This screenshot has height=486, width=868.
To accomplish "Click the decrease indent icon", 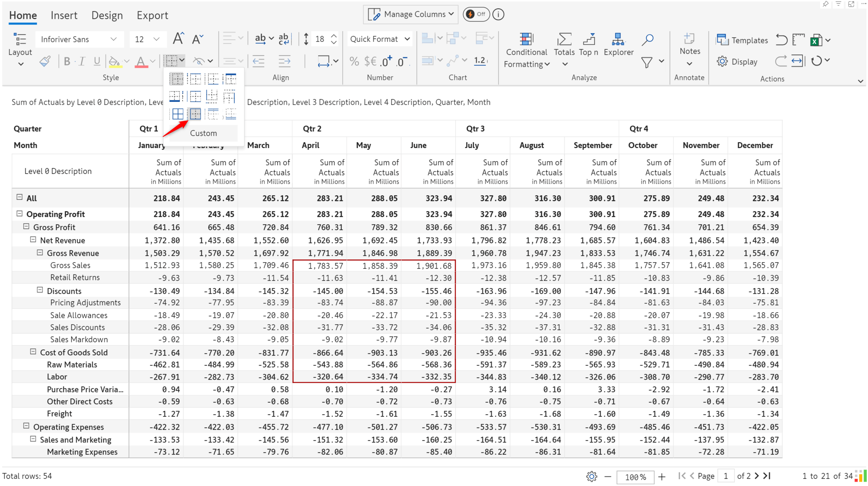I will 258,61.
